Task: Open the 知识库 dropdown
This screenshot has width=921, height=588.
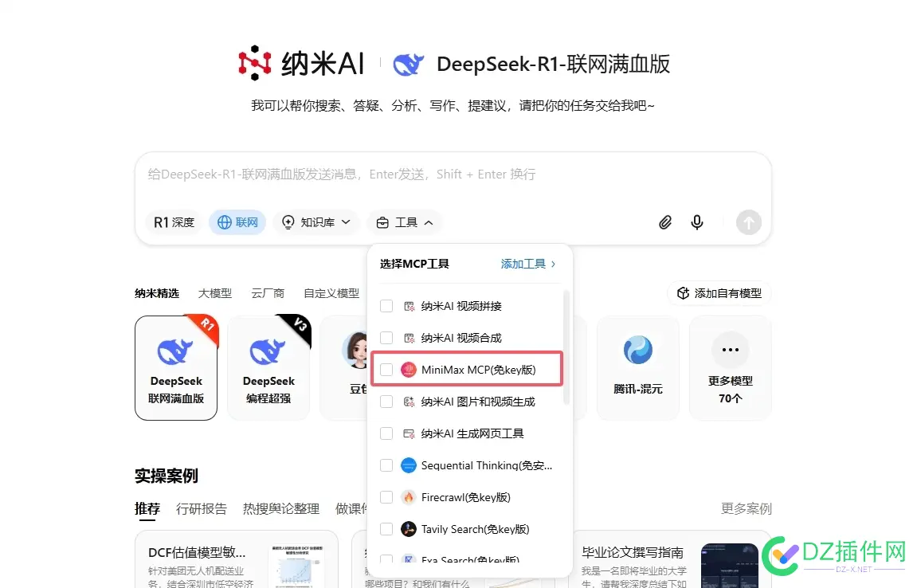Action: point(315,222)
